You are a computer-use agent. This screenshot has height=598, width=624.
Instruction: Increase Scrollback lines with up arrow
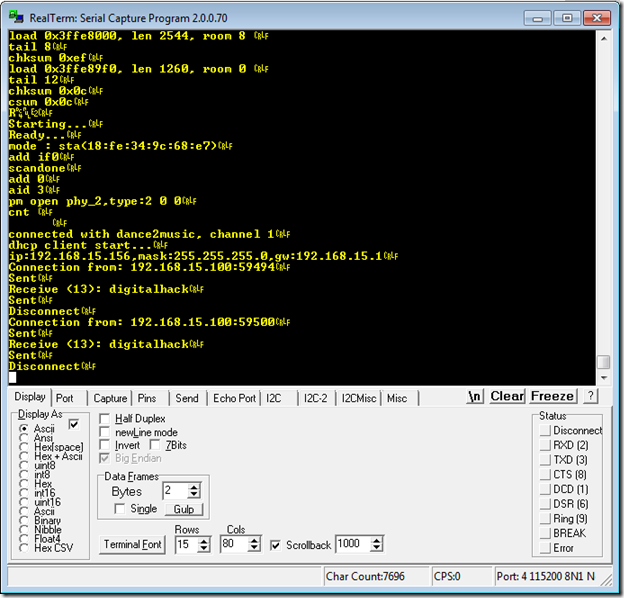pyautogui.click(x=376, y=540)
